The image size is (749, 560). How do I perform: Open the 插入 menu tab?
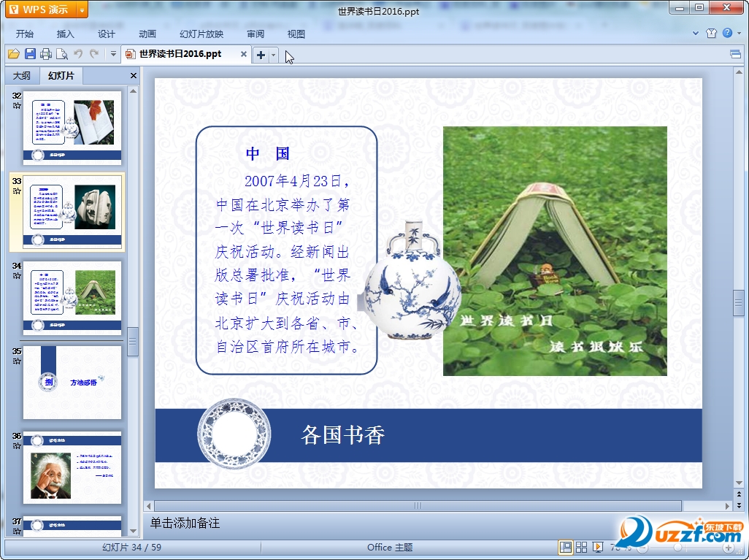coord(66,34)
